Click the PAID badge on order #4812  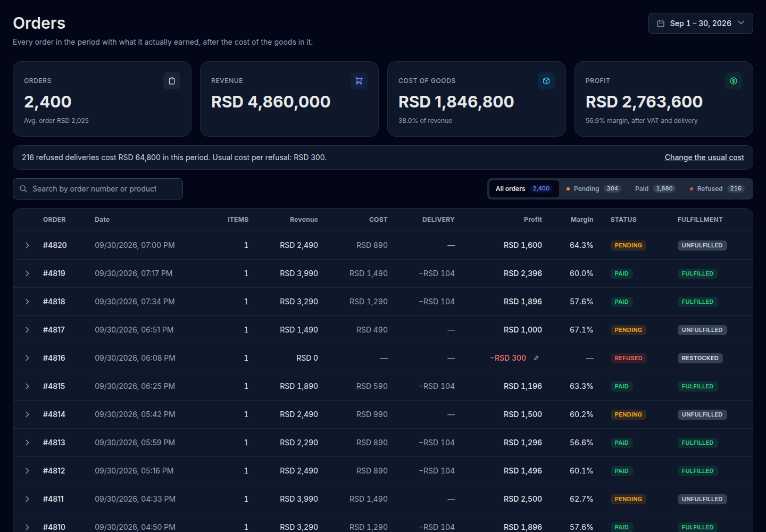[x=622, y=471]
